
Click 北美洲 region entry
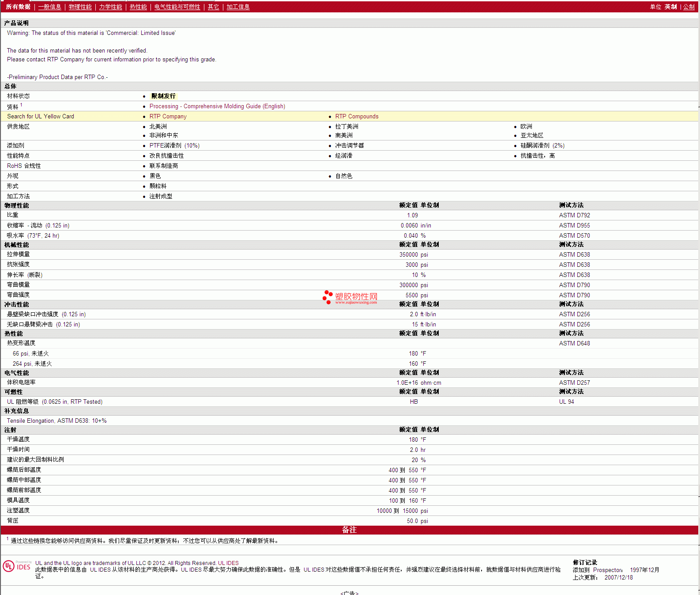(x=158, y=127)
